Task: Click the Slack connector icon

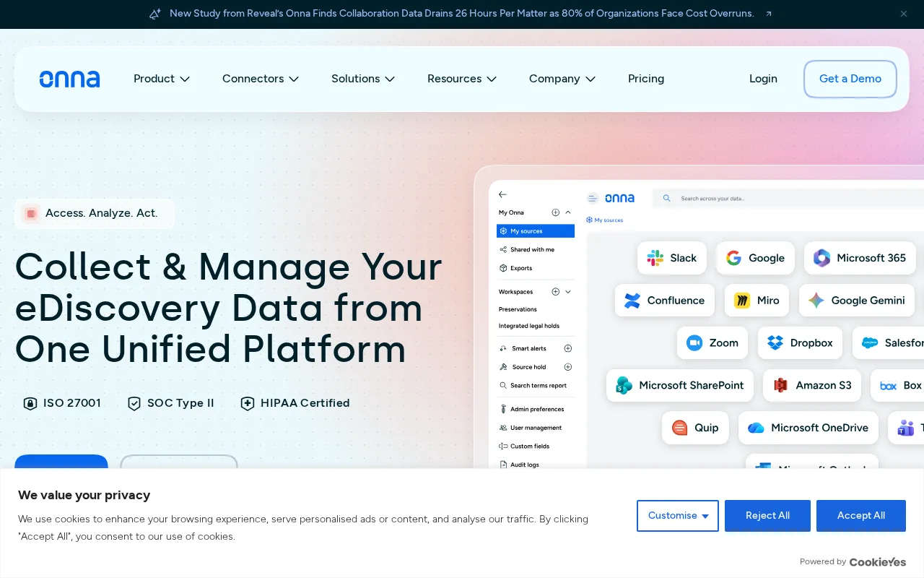Action: click(x=655, y=258)
